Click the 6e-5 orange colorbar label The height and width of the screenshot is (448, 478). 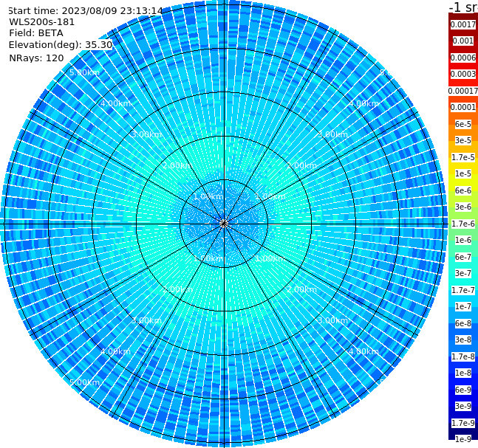pyautogui.click(x=463, y=124)
